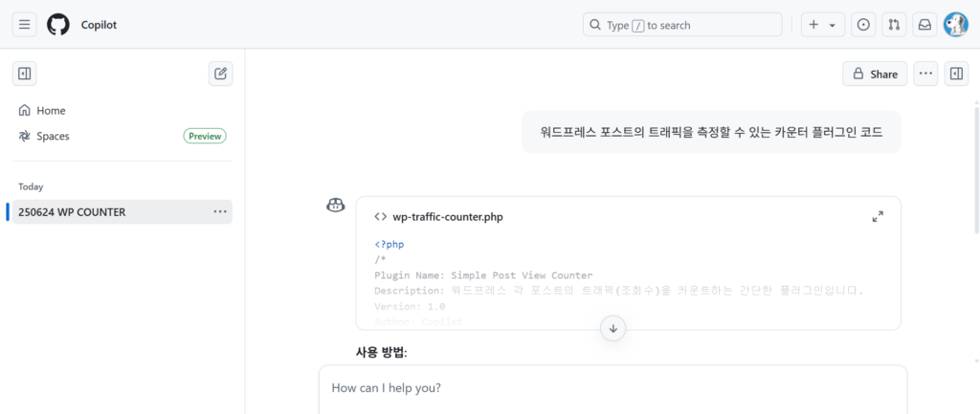980x414 pixels.
Task: Go to GitHub homepage via Octocat logo
Action: click(58, 24)
